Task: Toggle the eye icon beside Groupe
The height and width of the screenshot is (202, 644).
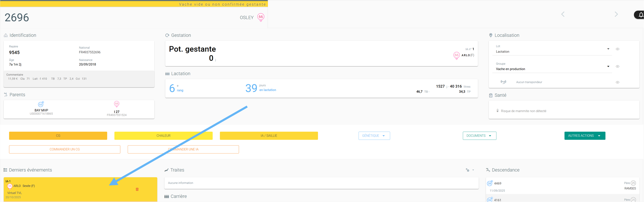Action: (617, 66)
